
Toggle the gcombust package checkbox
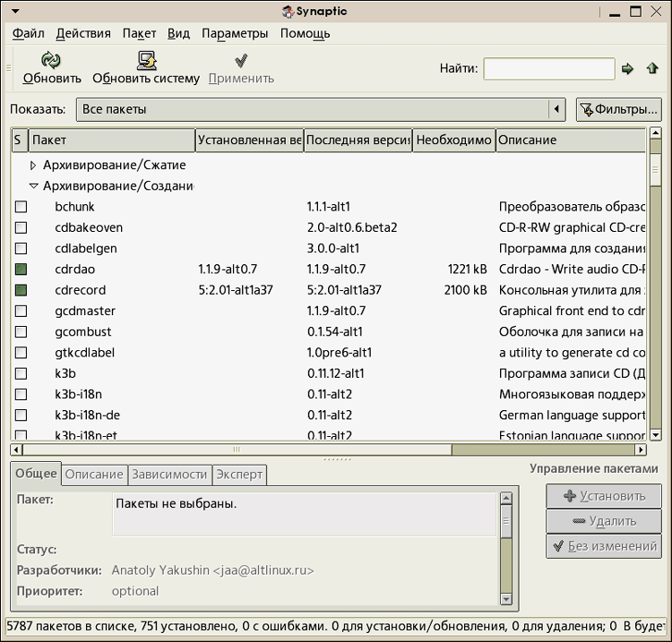[21, 332]
